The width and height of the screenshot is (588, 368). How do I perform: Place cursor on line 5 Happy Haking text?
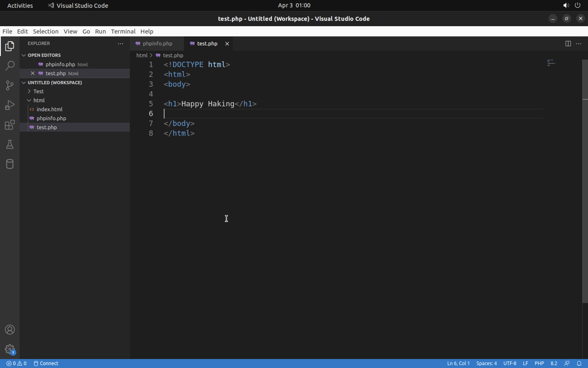(208, 104)
